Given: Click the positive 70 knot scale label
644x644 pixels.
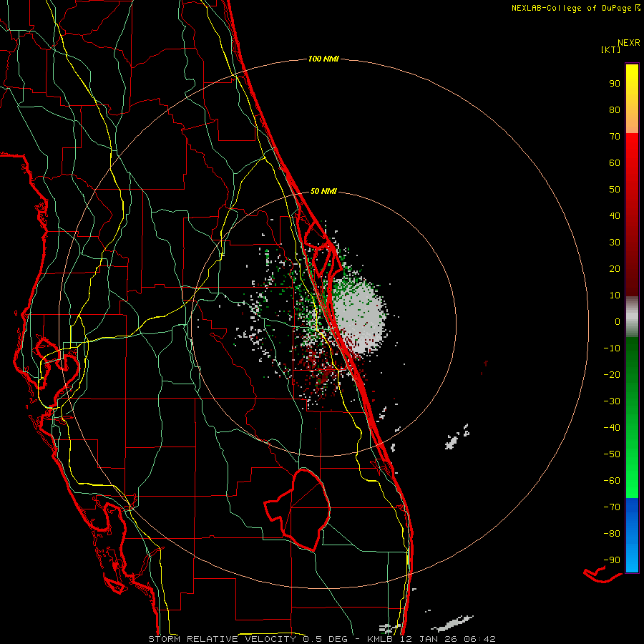Looking at the screenshot, I should coord(615,137).
